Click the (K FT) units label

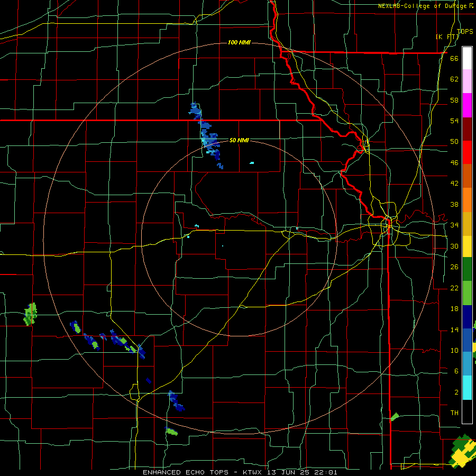[447, 36]
